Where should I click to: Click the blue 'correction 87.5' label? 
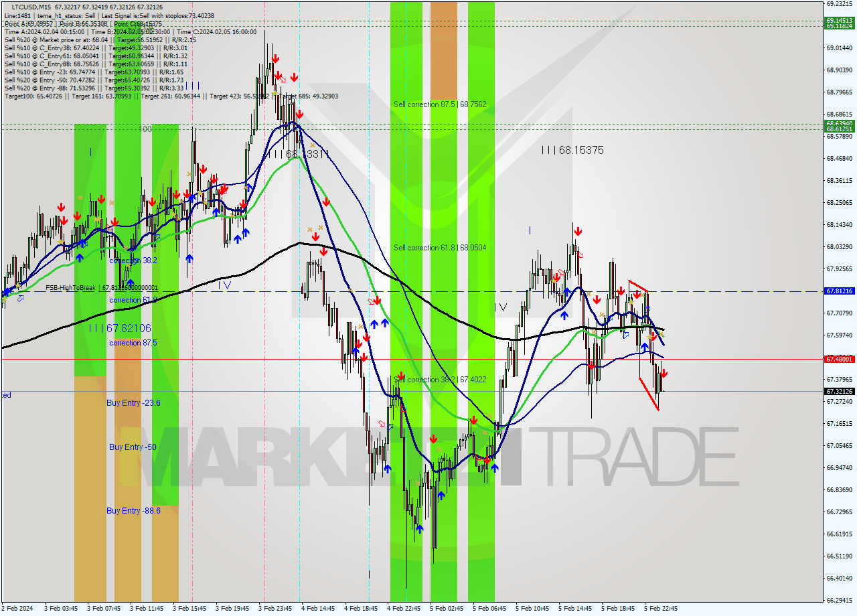(x=133, y=343)
